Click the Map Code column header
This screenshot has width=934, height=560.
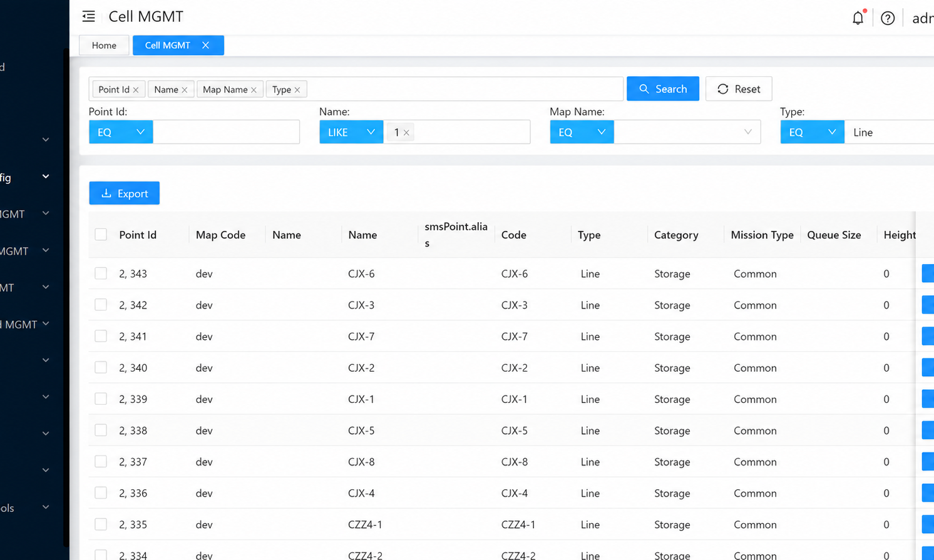[x=220, y=235]
